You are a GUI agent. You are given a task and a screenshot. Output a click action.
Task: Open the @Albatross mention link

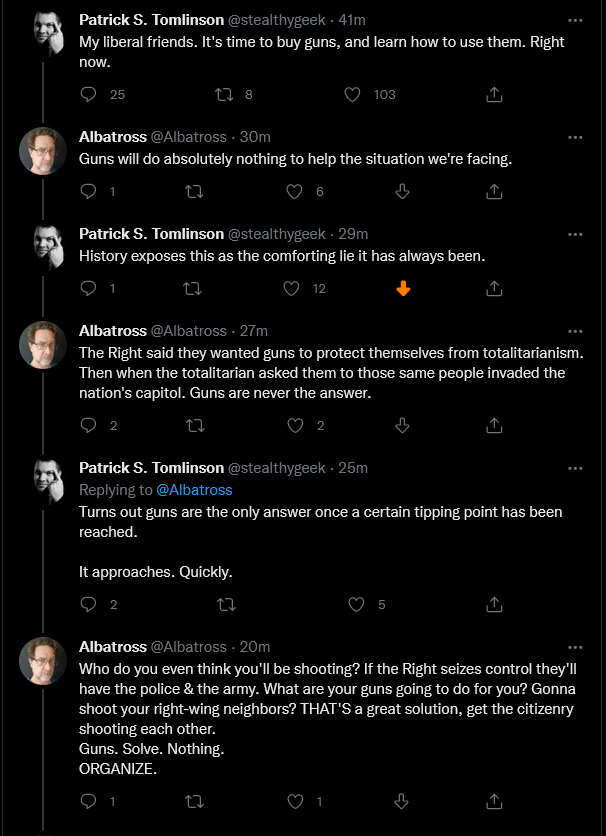click(x=194, y=490)
